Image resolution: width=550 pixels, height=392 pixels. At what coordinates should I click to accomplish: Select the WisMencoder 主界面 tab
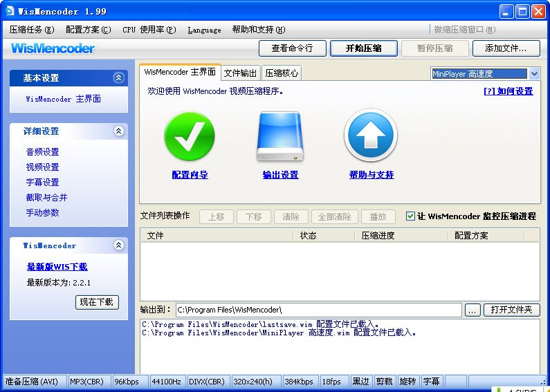180,72
